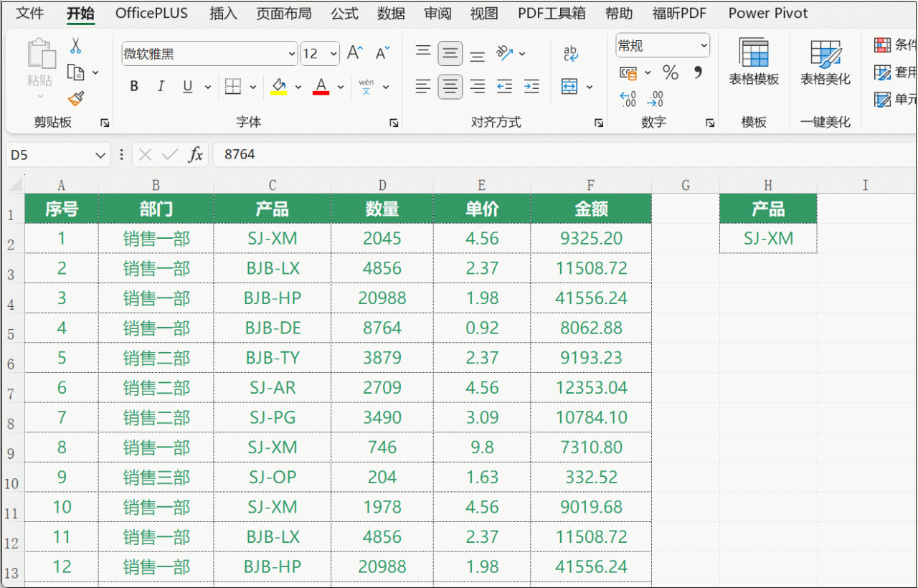
Task: Click the text orientation icon
Action: click(505, 53)
